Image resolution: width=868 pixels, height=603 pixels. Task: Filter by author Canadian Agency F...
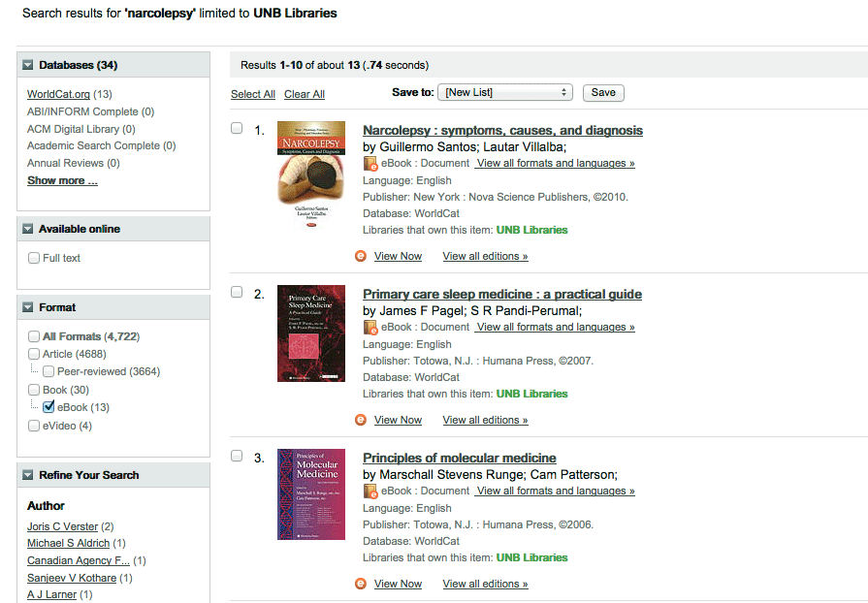(79, 560)
